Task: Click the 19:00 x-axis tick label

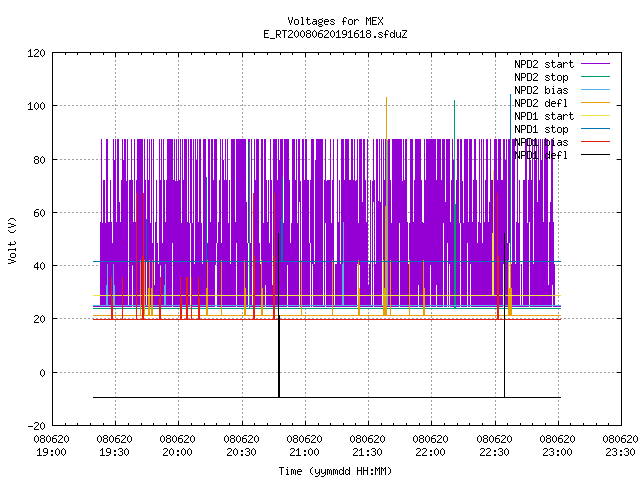Action: click(51, 452)
